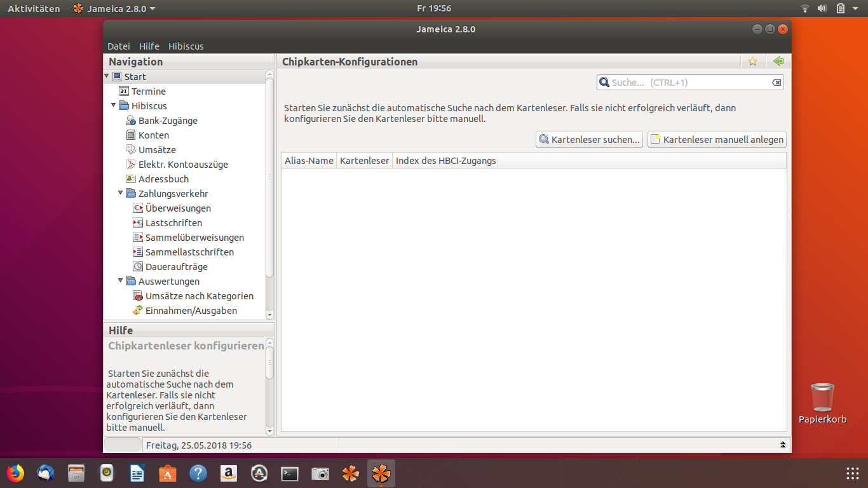Open the Papierkorb desktop icon
The height and width of the screenshot is (488, 868).
(823, 403)
